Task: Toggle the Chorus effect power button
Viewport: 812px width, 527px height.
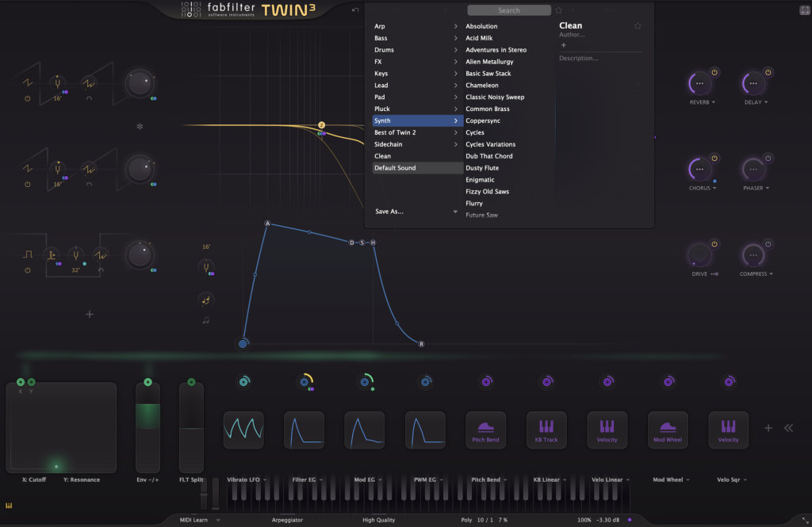Action: 714,158
